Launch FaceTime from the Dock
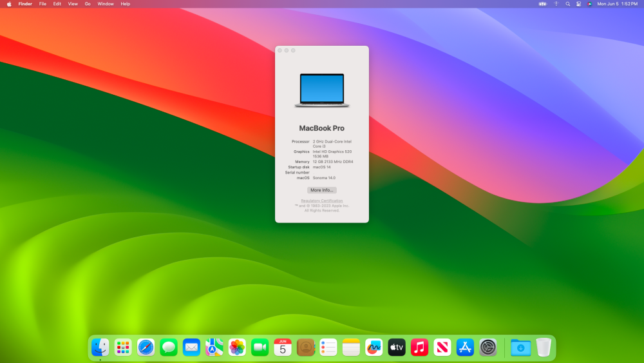The height and width of the screenshot is (363, 644). (x=260, y=348)
